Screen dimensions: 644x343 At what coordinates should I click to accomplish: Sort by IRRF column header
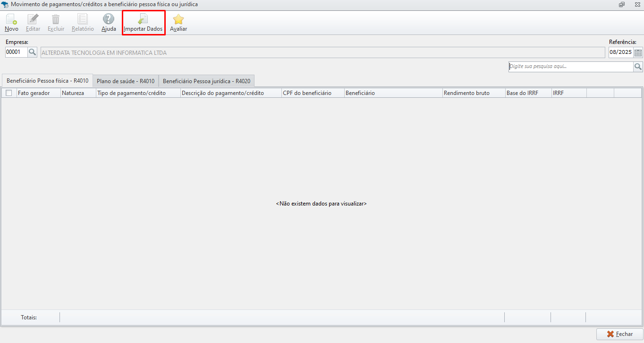pyautogui.click(x=569, y=93)
